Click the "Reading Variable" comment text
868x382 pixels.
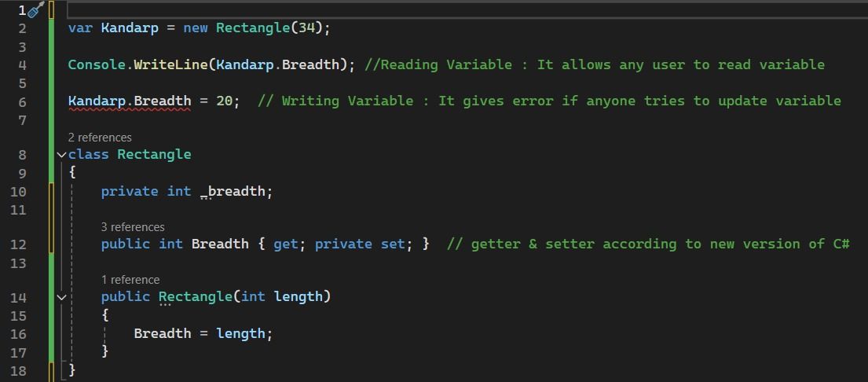(x=446, y=64)
